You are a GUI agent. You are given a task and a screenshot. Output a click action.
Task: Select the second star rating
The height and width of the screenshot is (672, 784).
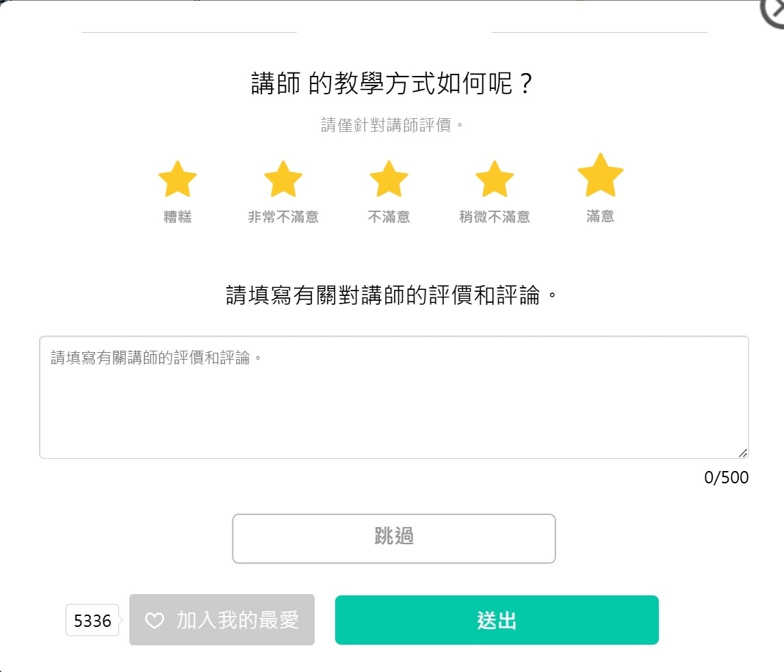click(283, 179)
